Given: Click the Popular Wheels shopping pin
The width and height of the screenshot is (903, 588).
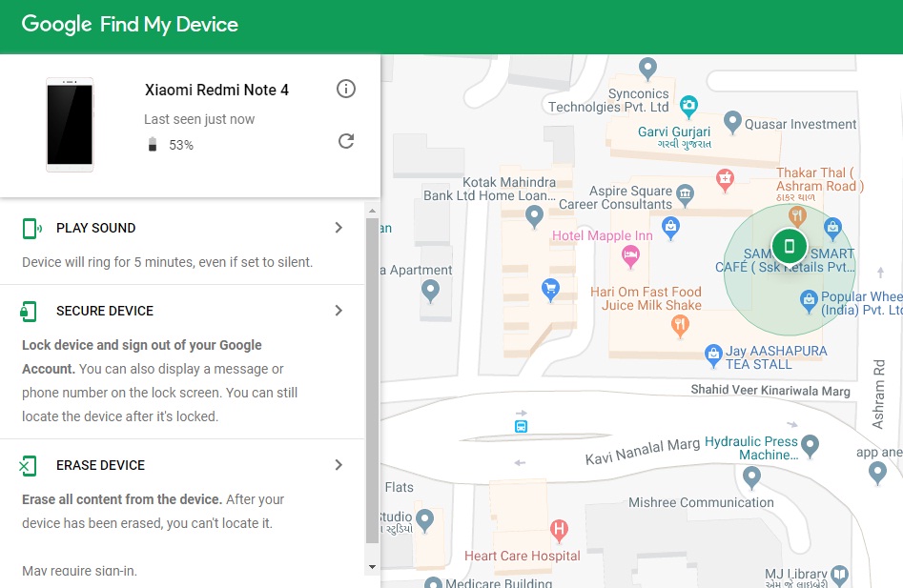Looking at the screenshot, I should point(810,301).
